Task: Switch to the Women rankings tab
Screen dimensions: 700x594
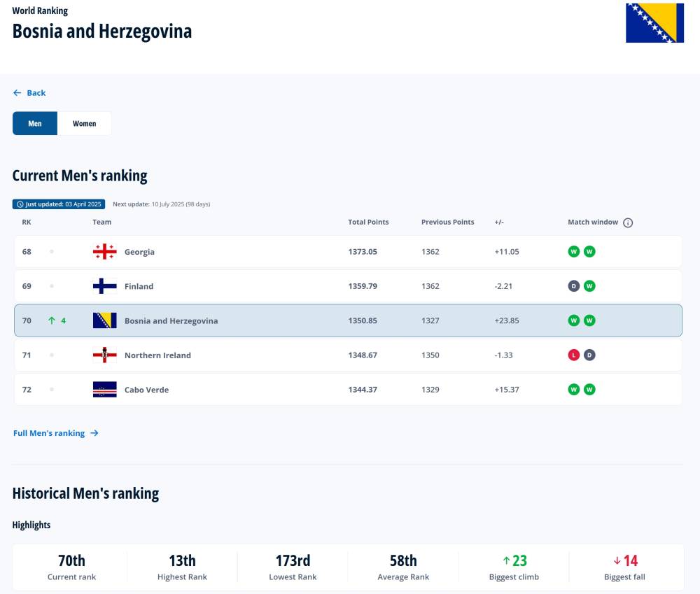Action: point(84,124)
